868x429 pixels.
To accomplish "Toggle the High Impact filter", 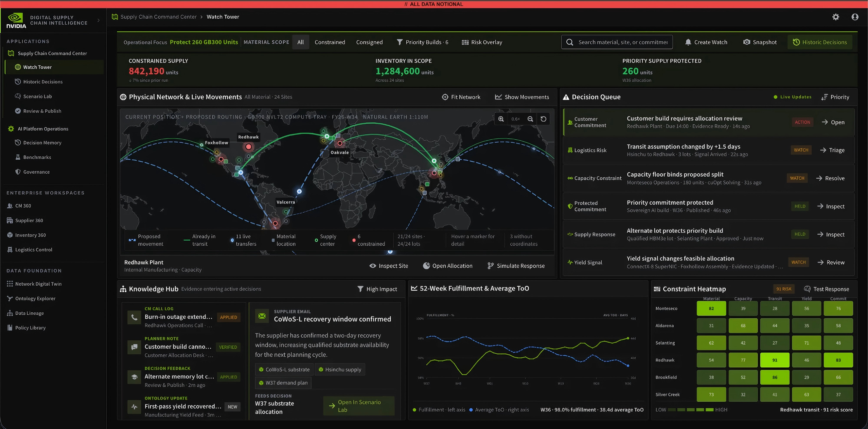I will pyautogui.click(x=377, y=289).
